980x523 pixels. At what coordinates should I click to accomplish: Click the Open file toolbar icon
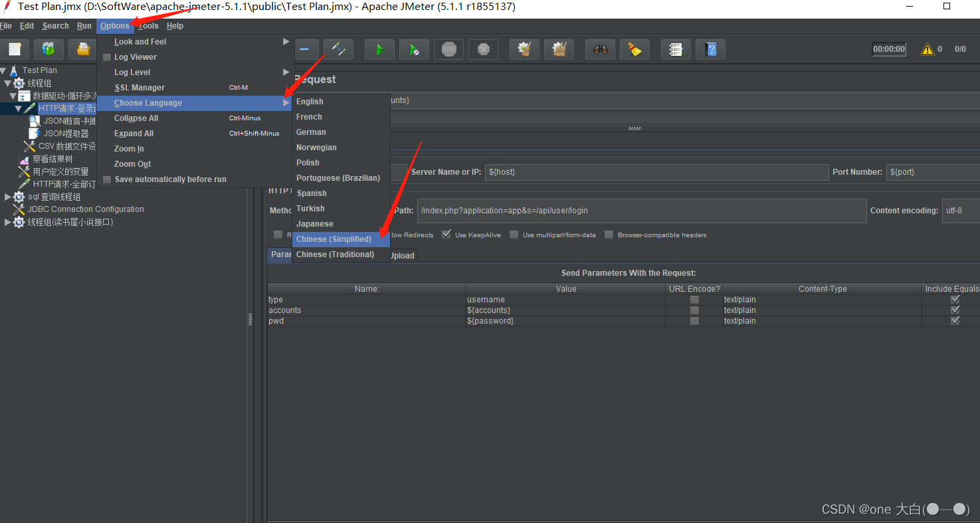[83, 49]
